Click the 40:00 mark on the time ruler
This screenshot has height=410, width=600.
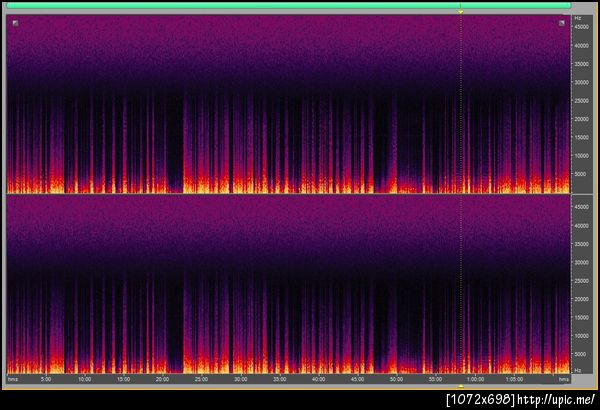[x=318, y=379]
